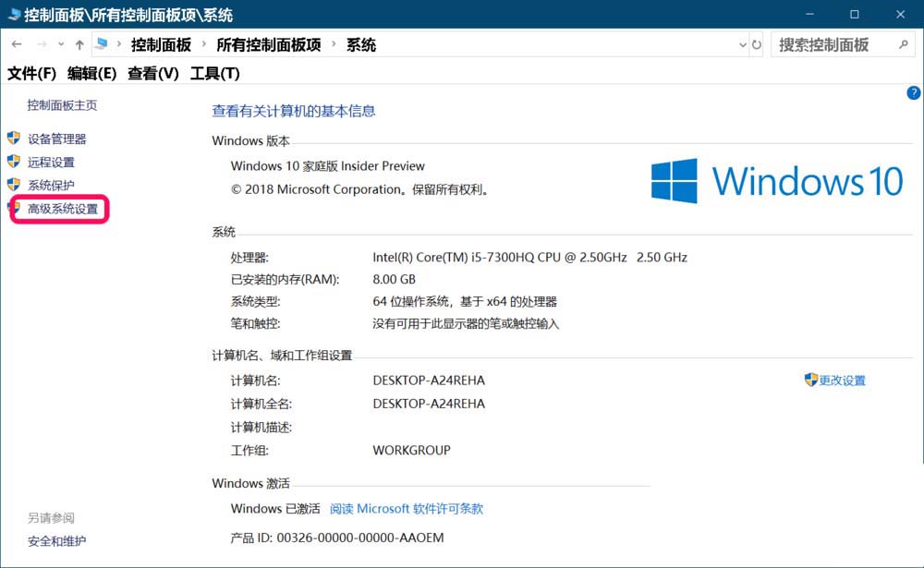
Task: Click the 系统 breadcrumb
Action: tap(361, 44)
